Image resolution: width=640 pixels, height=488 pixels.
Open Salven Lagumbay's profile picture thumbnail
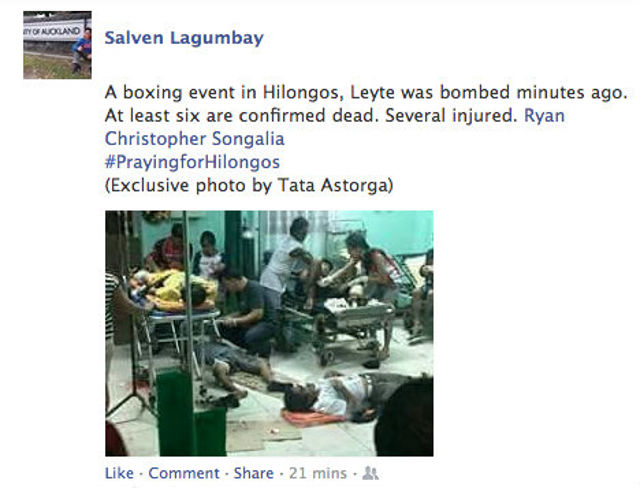pos(57,45)
